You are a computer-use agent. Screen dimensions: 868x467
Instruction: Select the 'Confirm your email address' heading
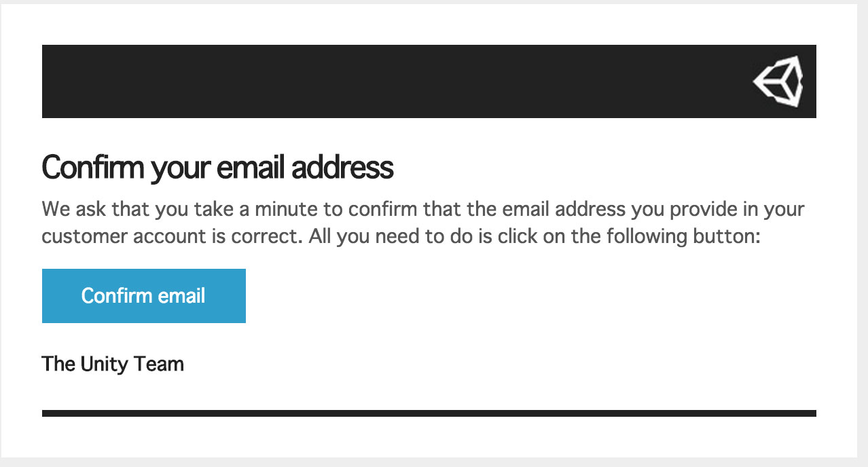(x=218, y=168)
